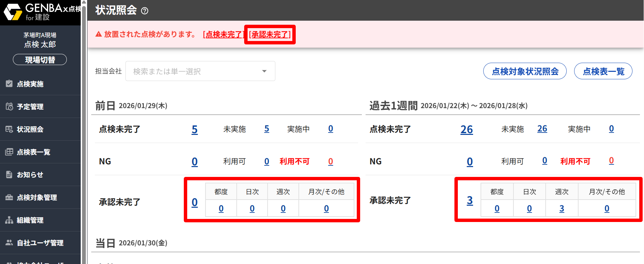The image size is (644, 264).
Task: Open 前日 利用不可 red count link
Action: [331, 161]
